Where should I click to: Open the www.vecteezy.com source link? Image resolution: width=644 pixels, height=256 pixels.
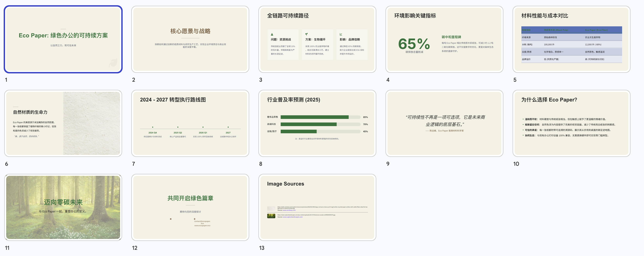tap(289, 210)
